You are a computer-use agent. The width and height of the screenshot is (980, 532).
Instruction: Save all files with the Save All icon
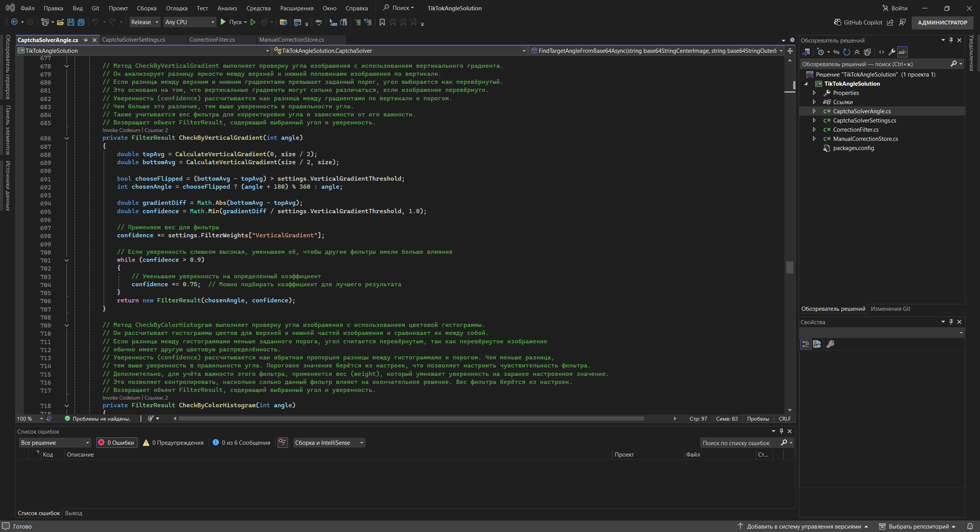[x=81, y=22]
